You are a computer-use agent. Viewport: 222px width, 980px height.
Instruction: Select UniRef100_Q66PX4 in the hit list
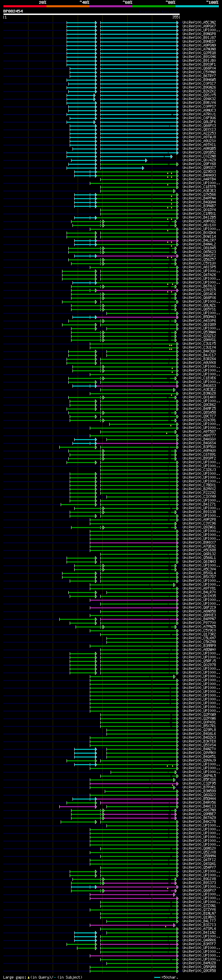pyautogui.click(x=199, y=68)
